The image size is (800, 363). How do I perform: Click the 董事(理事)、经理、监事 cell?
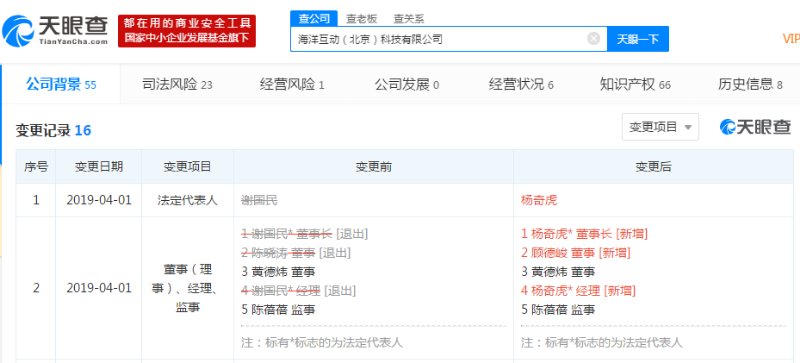click(187, 288)
